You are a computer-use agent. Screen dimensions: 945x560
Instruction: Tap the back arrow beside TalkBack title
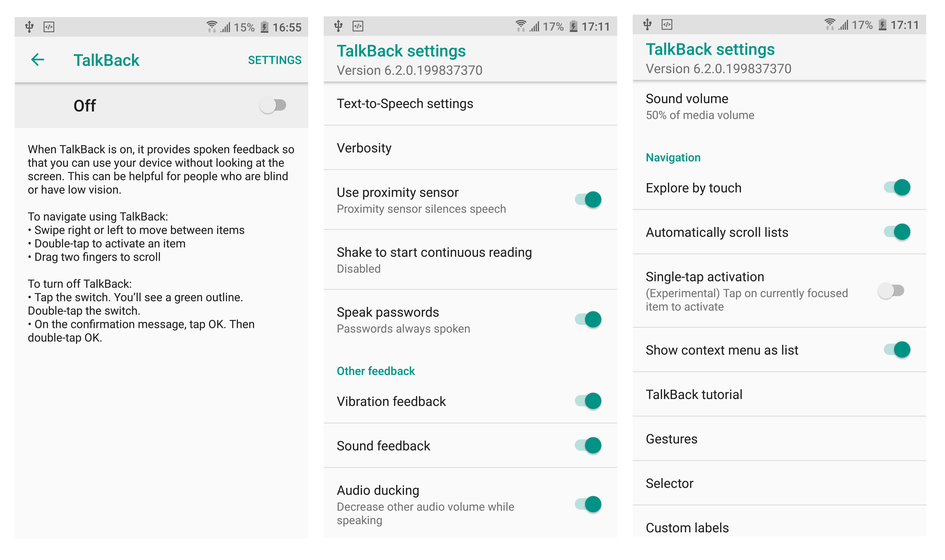(38, 60)
